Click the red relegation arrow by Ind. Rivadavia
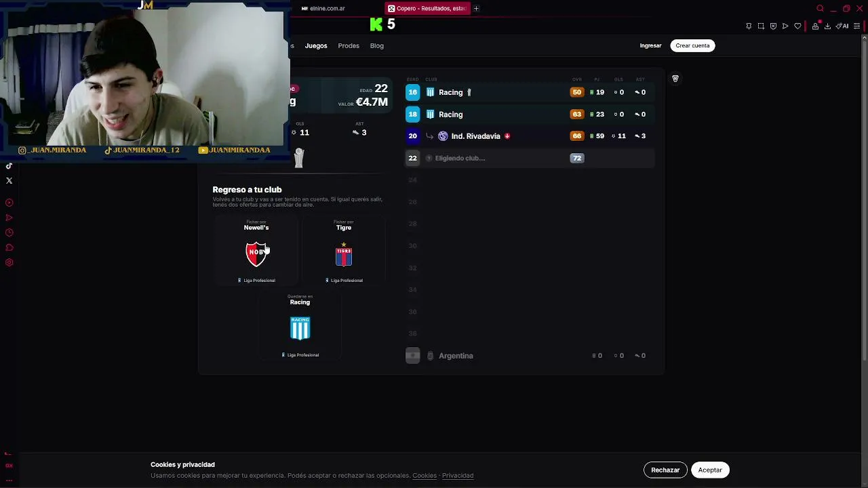The height and width of the screenshot is (488, 868). 507,136
